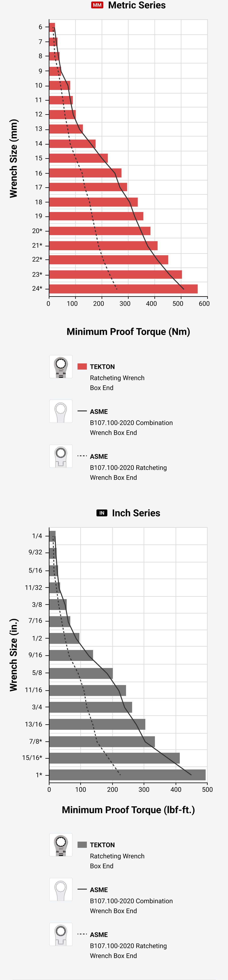228x980 pixels.
Task: Click dotted line marker in inch legend
Action: (x=82, y=934)
